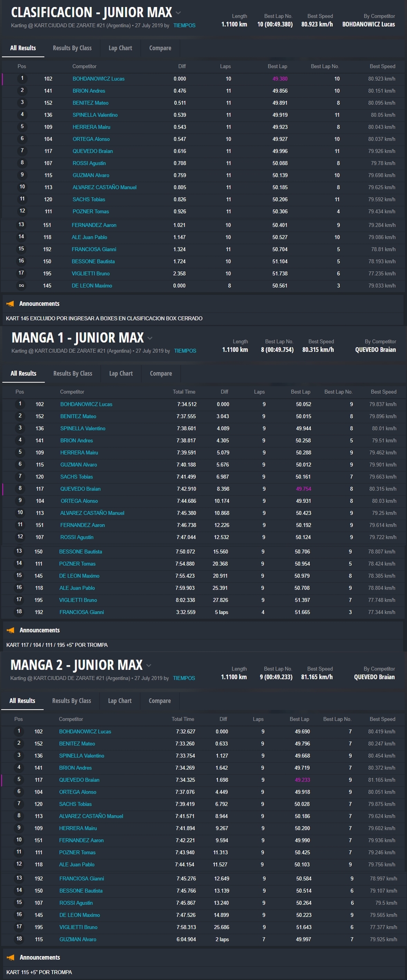Click megaphone icon in Clasificacion announcements

[x=11, y=304]
